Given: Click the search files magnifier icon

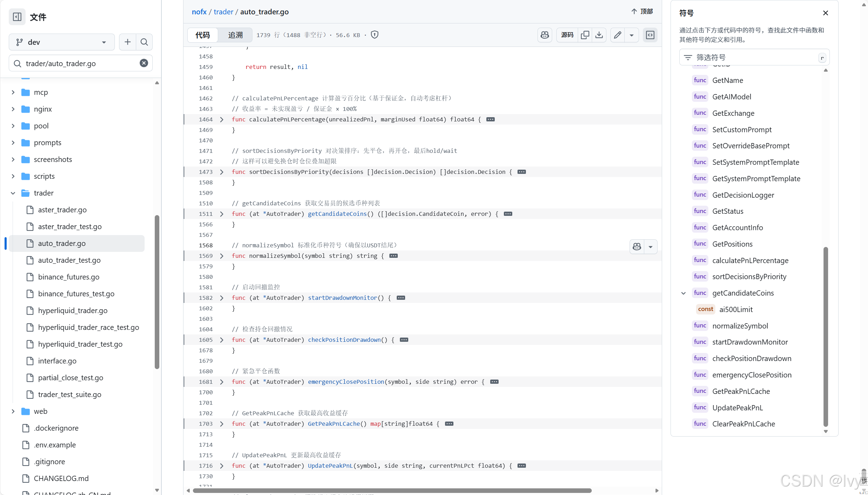Looking at the screenshot, I should tap(144, 42).
